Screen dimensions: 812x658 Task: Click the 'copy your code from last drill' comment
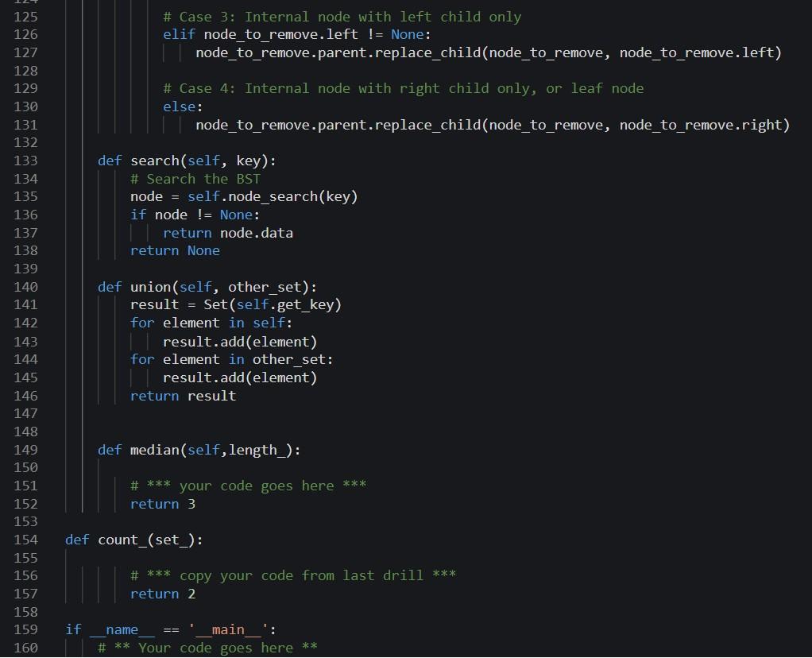tap(294, 575)
